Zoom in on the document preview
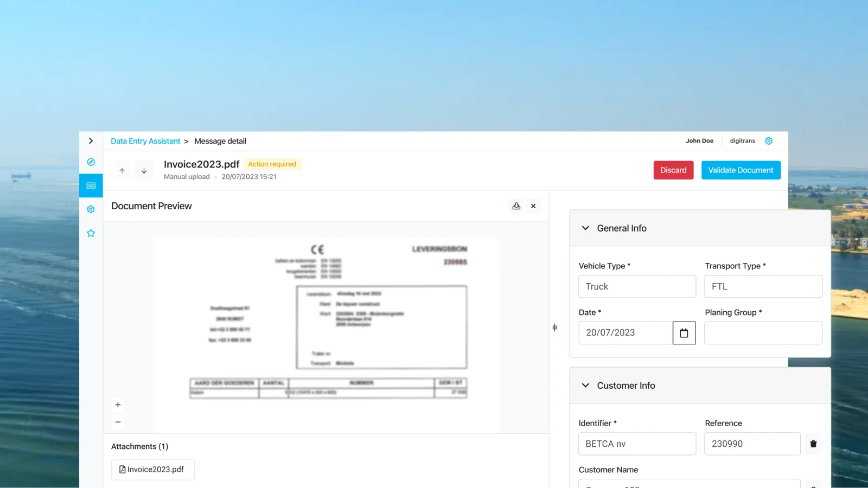 118,405
